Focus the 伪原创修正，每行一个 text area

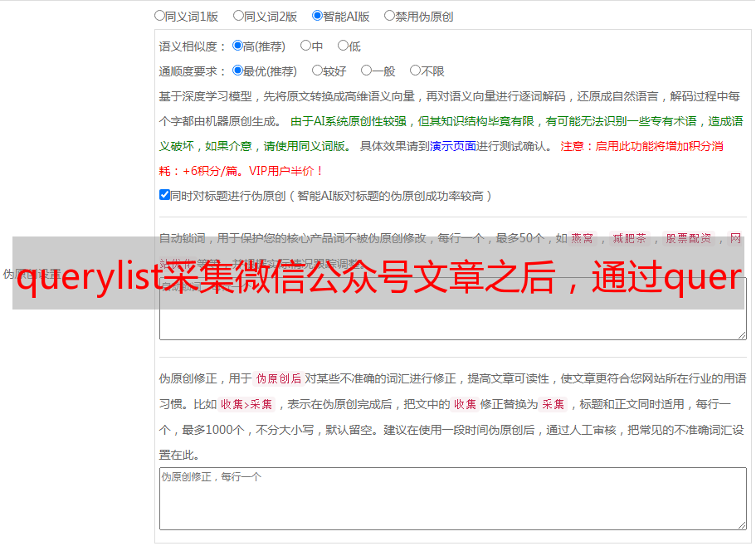[452, 498]
